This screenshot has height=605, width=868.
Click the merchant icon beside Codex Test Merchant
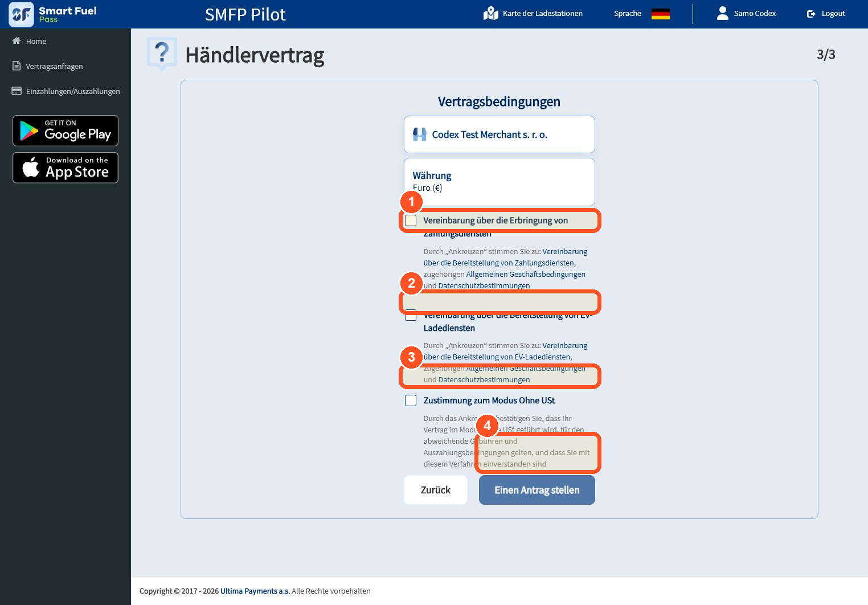tap(420, 134)
